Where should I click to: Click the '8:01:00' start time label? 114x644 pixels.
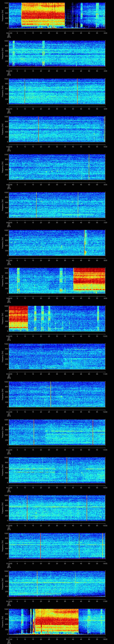pos(9,33)
